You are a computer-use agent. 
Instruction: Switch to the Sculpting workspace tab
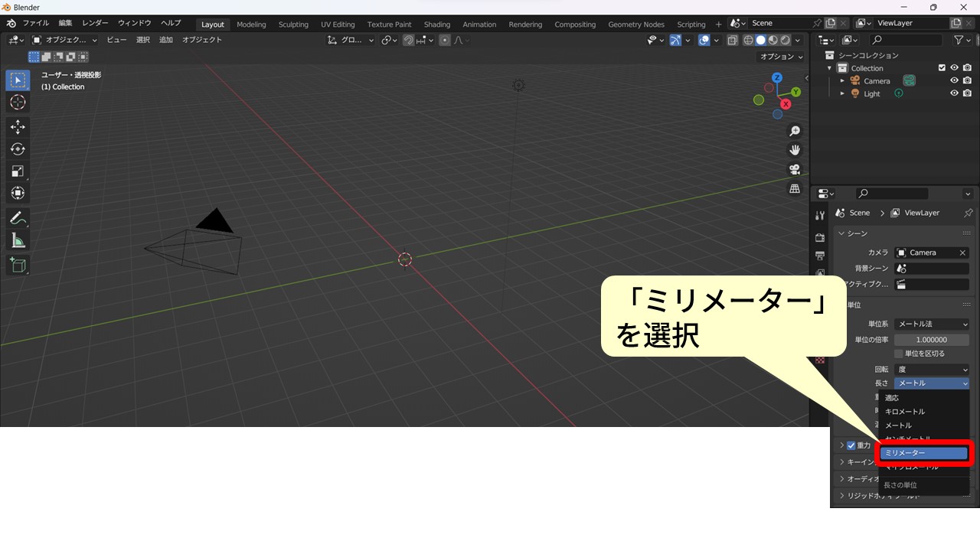tap(293, 24)
